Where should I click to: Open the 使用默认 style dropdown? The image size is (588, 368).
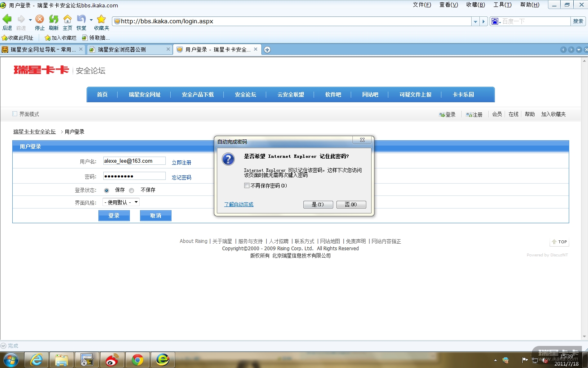point(121,202)
